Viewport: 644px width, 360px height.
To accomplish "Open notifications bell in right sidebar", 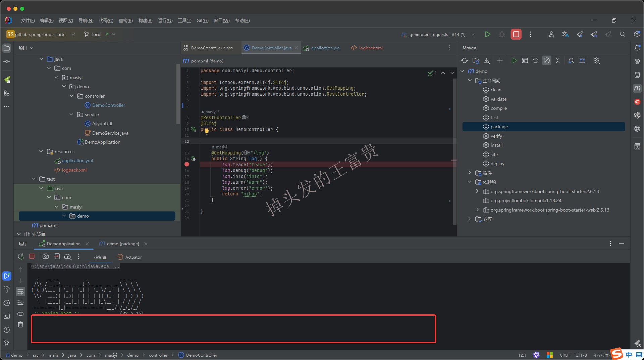I will pyautogui.click(x=637, y=48).
